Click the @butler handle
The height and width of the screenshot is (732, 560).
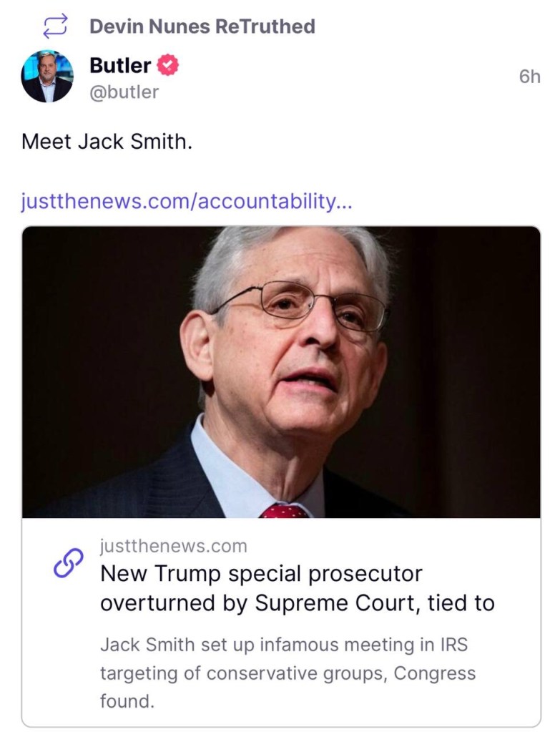(x=124, y=92)
